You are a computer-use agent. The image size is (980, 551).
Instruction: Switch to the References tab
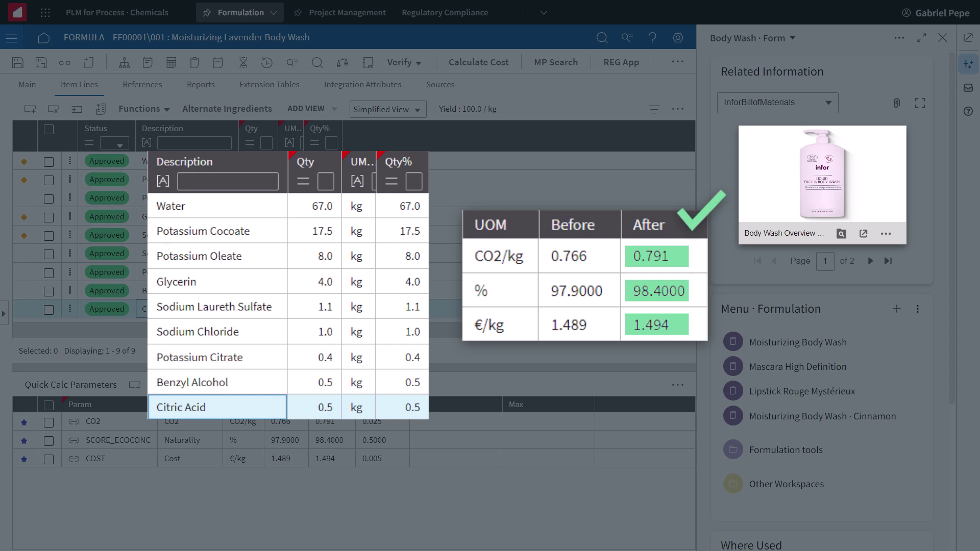point(142,84)
